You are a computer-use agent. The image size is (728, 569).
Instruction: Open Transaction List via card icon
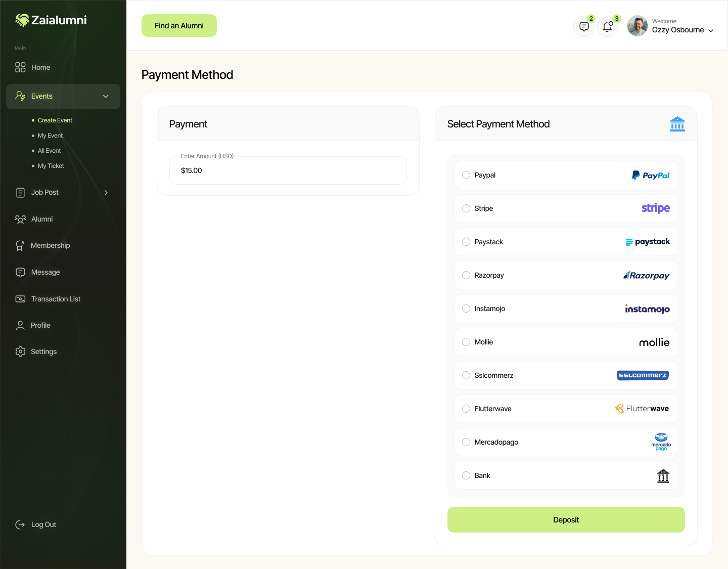20,299
